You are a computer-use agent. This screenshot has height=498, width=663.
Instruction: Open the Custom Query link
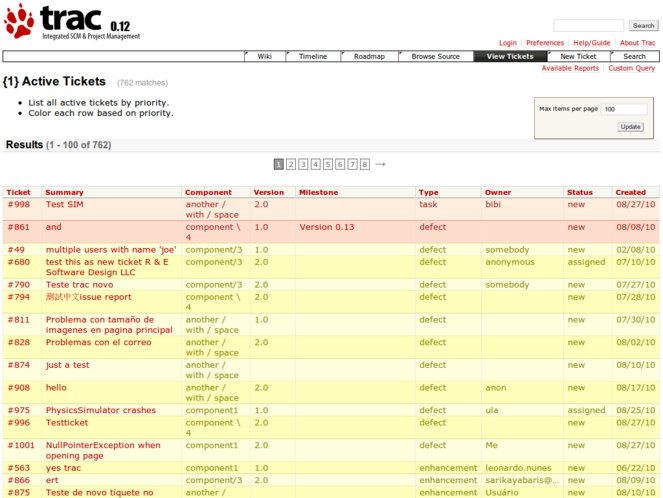coord(631,69)
